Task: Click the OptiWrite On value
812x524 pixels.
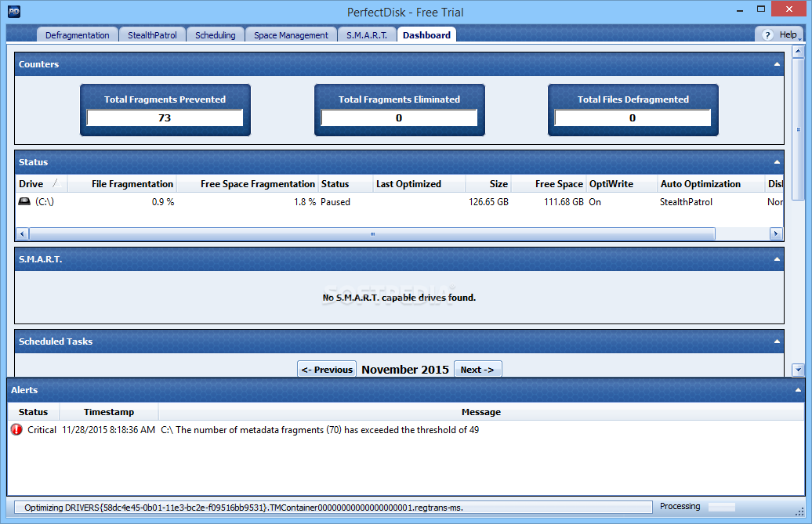Action: [x=595, y=202]
